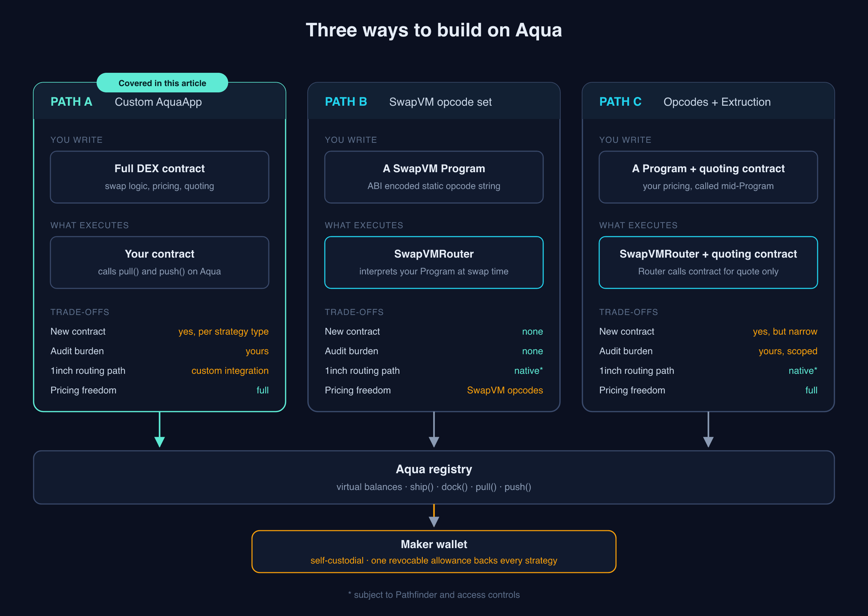868x616 pixels.
Task: Click Path B '1inch routing path' label
Action: [x=362, y=371]
